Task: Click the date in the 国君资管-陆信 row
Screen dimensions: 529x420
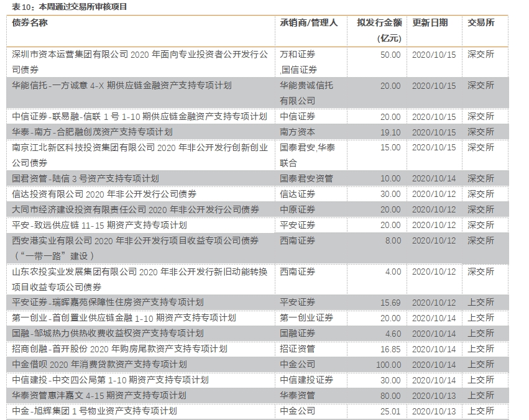Action: 434,179
